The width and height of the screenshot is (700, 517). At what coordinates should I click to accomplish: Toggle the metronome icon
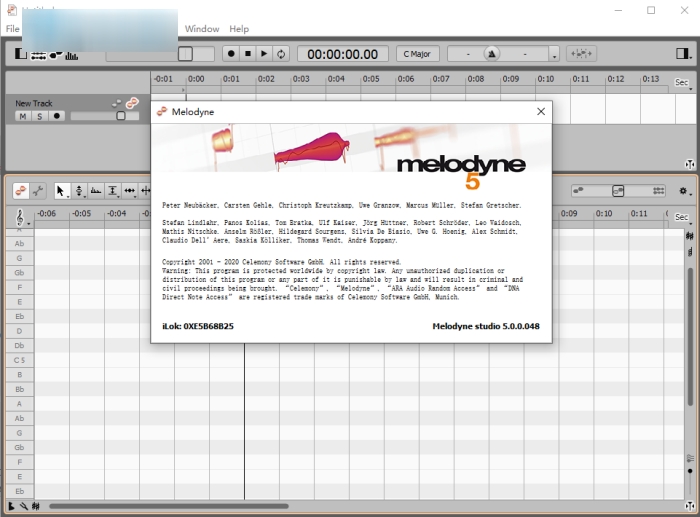(x=492, y=54)
